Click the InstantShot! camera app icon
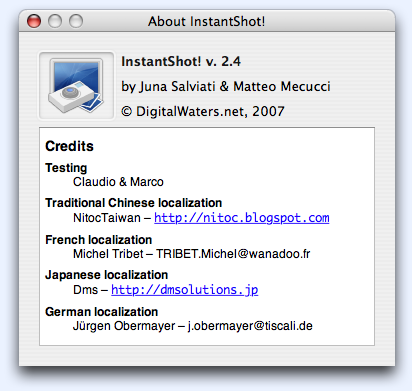412x391 pixels. click(76, 86)
